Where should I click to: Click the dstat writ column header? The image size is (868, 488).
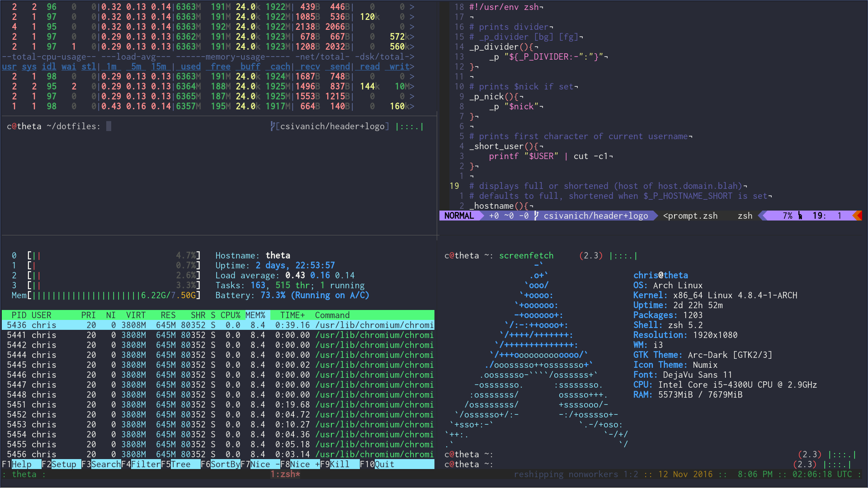point(400,66)
